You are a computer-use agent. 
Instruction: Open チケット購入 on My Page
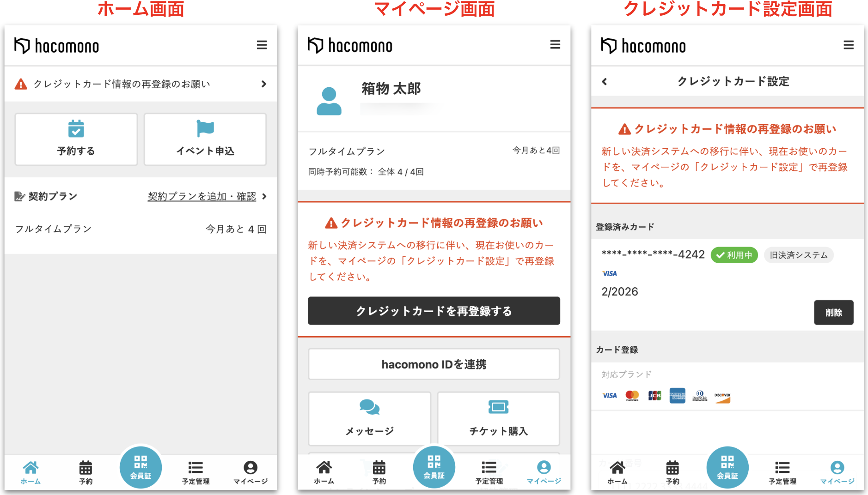pyautogui.click(x=498, y=418)
